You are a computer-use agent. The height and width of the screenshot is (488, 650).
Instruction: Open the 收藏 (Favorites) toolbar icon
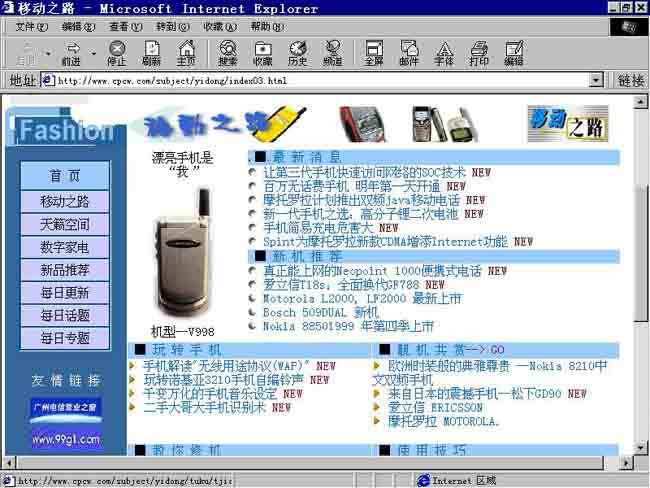(x=263, y=53)
